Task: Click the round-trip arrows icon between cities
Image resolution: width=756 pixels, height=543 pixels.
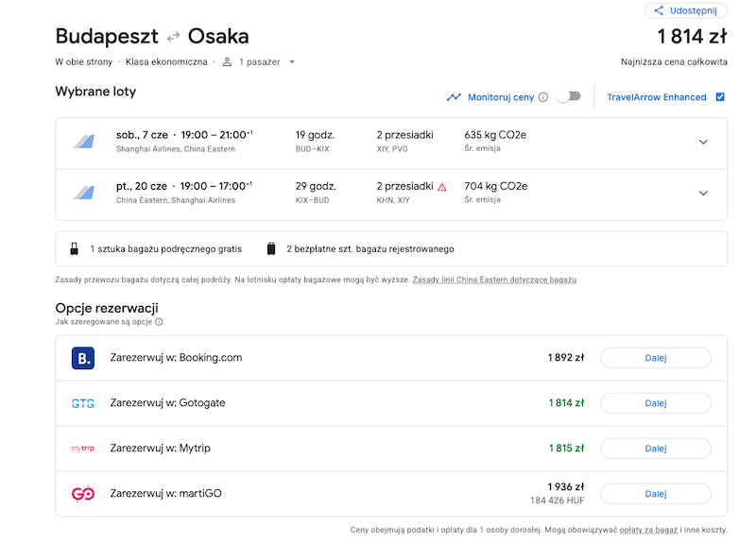Action: click(x=173, y=37)
